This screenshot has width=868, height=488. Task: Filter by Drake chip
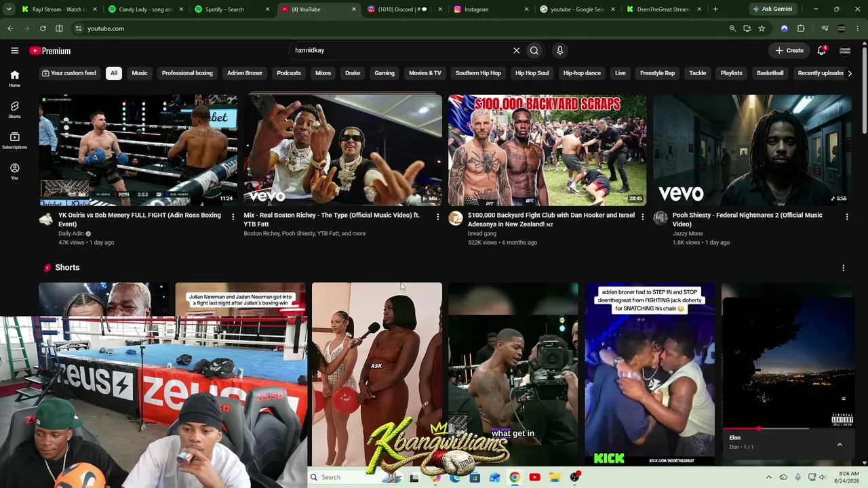point(353,73)
